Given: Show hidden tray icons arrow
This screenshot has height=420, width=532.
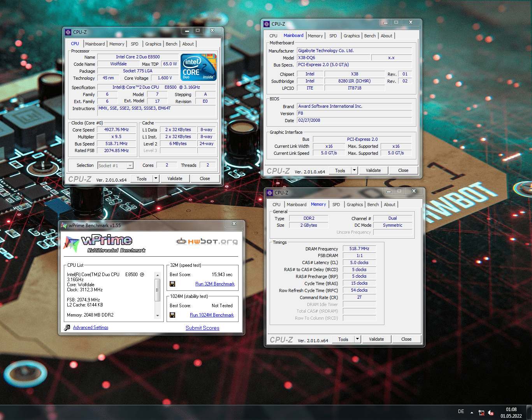Looking at the screenshot, I should 472,413.
